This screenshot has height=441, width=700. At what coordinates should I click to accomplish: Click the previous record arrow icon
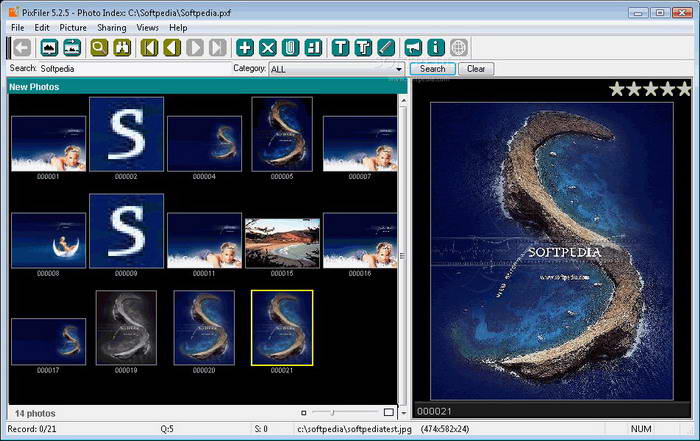click(172, 47)
